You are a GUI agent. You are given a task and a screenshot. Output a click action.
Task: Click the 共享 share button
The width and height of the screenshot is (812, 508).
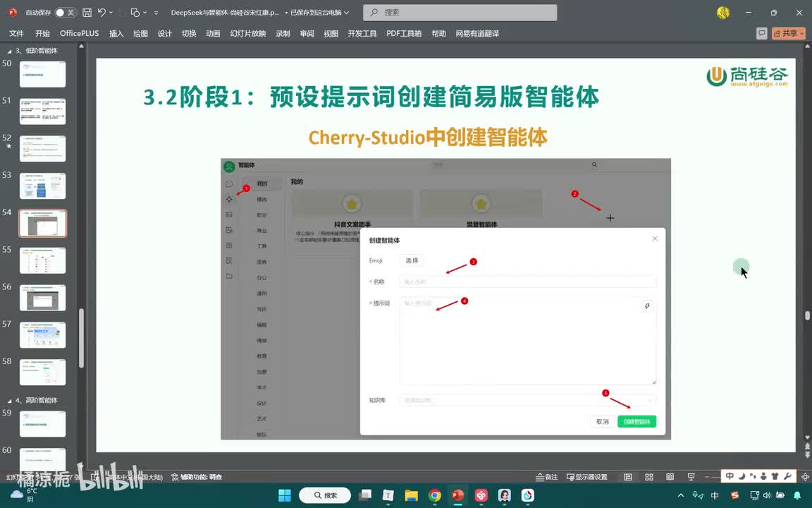tap(789, 33)
